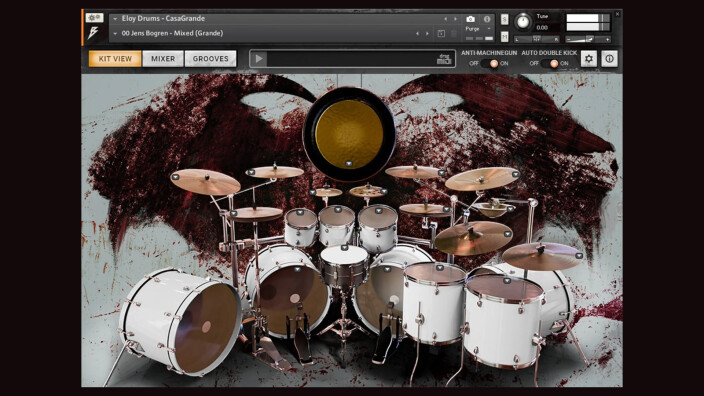The width and height of the screenshot is (704, 396).
Task: Open the middle rack tom dropdown arrow
Action: point(337,210)
